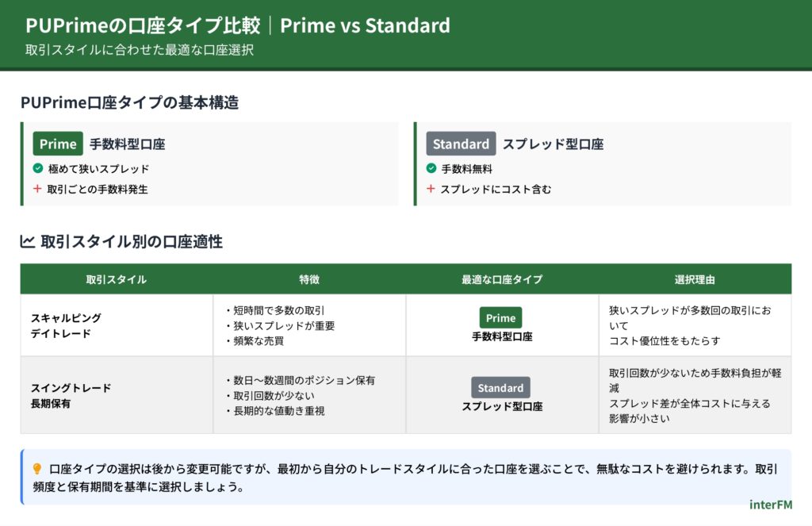This screenshot has width=812, height=526.
Task: Click the 特徴 column header
Action: (309, 279)
